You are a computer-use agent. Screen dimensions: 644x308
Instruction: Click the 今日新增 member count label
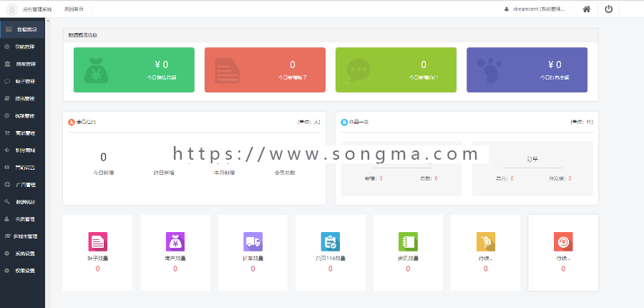pos(104,173)
